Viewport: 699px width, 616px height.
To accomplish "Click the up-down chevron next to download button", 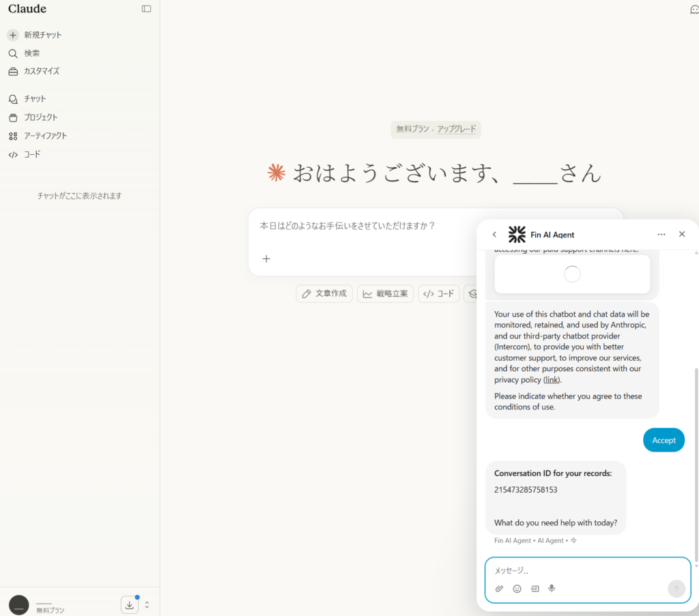I will (146, 604).
